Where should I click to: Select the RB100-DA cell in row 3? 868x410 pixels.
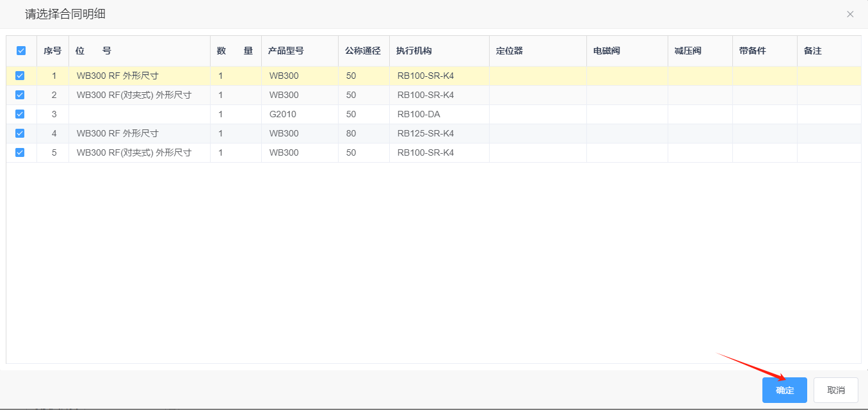pos(419,114)
